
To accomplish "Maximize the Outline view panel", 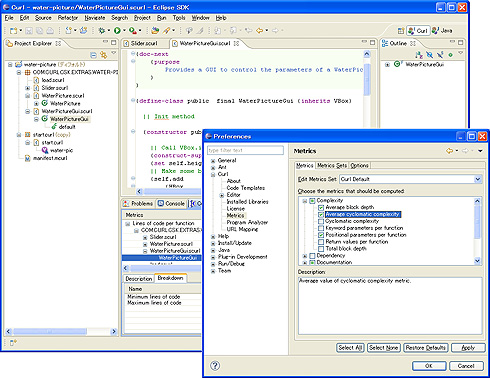I will coord(461,42).
